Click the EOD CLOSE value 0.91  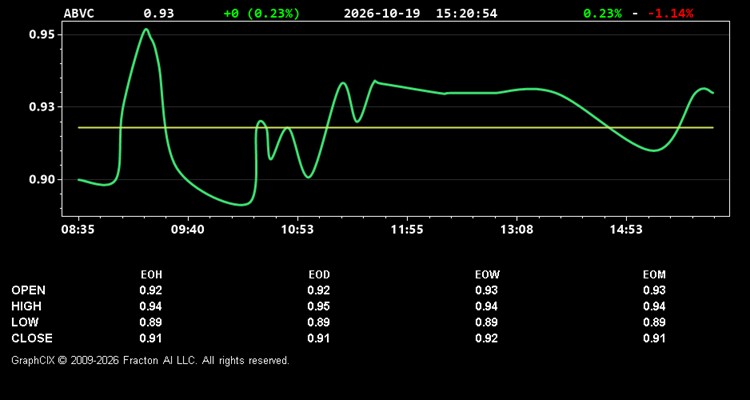click(319, 338)
